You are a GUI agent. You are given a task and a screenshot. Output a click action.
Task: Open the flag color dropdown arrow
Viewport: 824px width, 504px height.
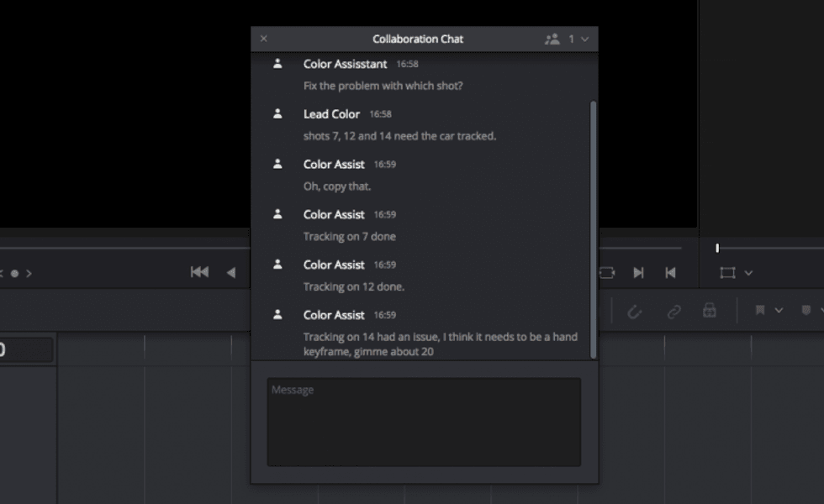(779, 310)
